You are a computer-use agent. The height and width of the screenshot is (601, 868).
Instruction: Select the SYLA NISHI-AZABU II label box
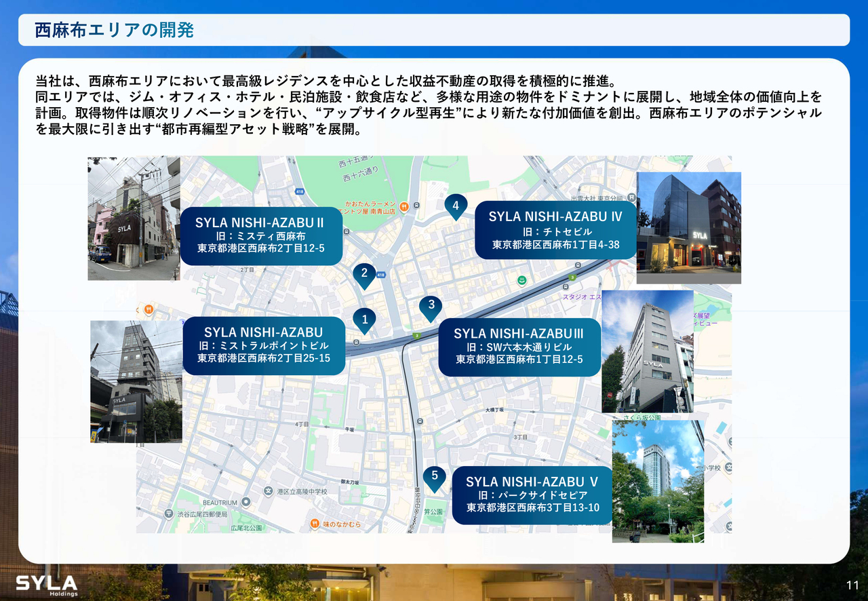click(x=261, y=235)
